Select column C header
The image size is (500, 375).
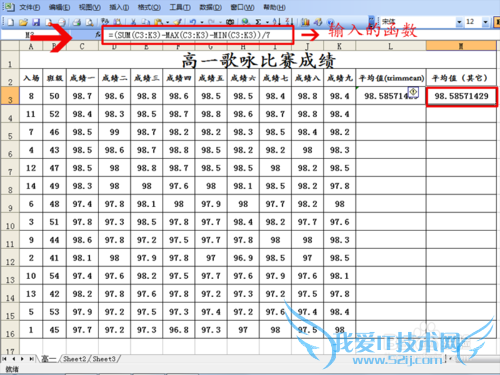[x=82, y=46]
